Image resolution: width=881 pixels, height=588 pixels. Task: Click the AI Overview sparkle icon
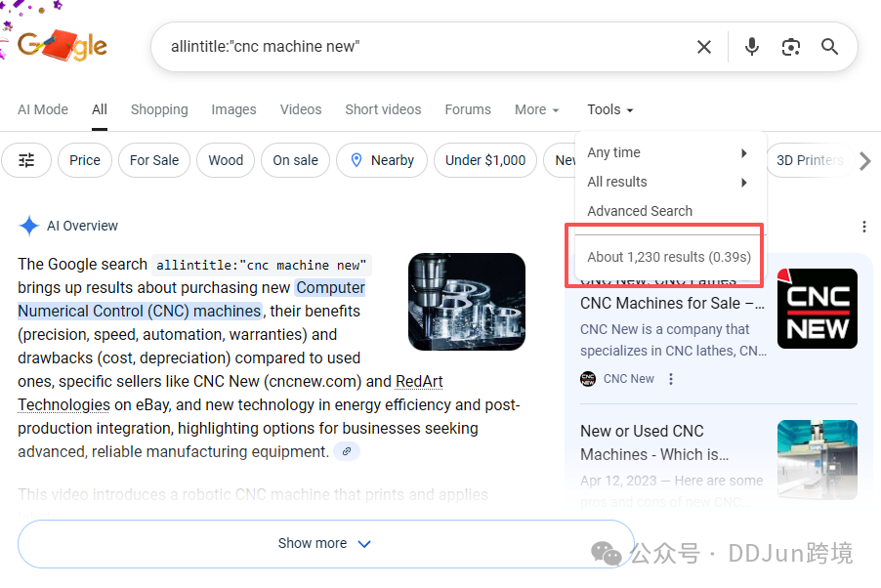pos(28,226)
